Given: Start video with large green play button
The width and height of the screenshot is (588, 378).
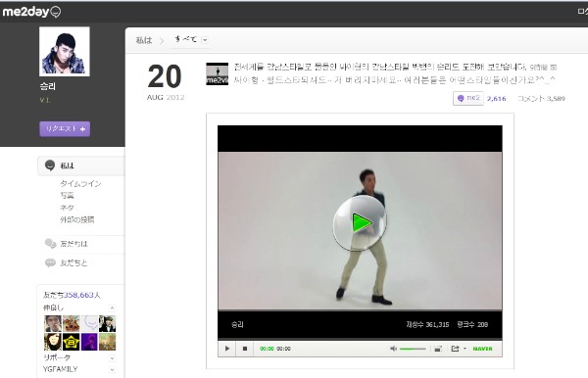Looking at the screenshot, I should (360, 223).
